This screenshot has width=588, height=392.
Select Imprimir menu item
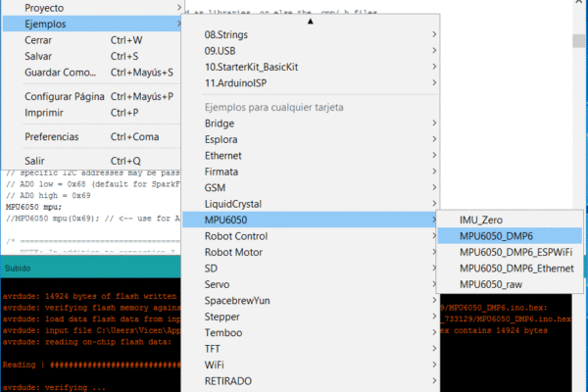92,113
